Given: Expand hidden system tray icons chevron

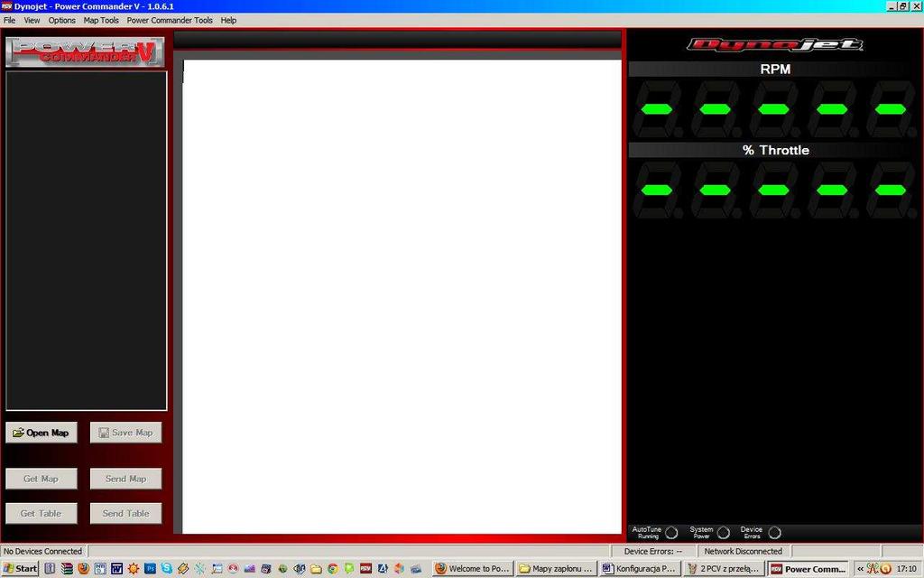Looking at the screenshot, I should (860, 569).
